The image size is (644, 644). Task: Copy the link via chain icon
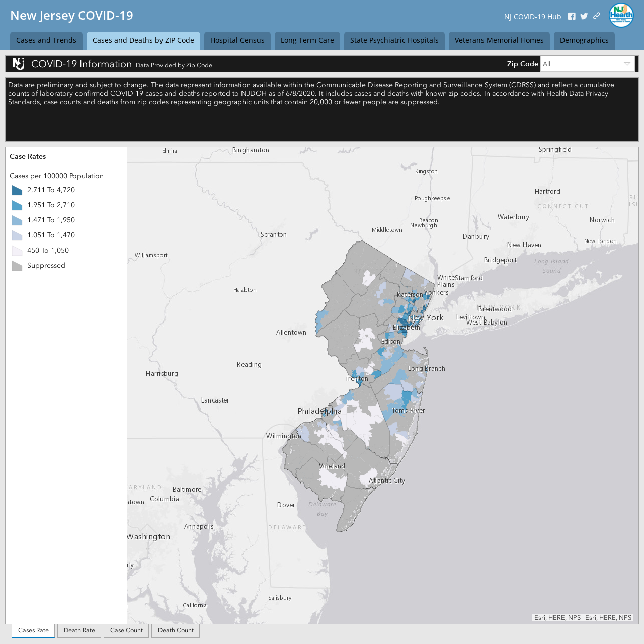597,16
